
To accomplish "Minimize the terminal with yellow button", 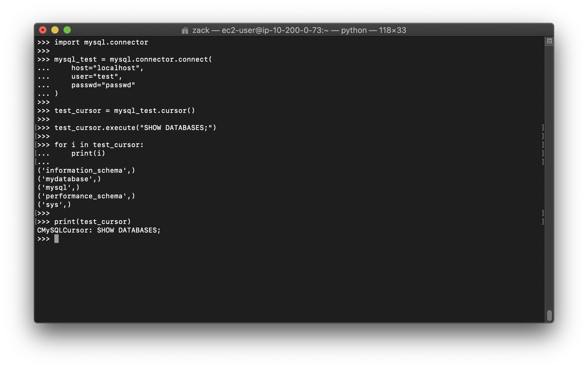I will pyautogui.click(x=55, y=30).
